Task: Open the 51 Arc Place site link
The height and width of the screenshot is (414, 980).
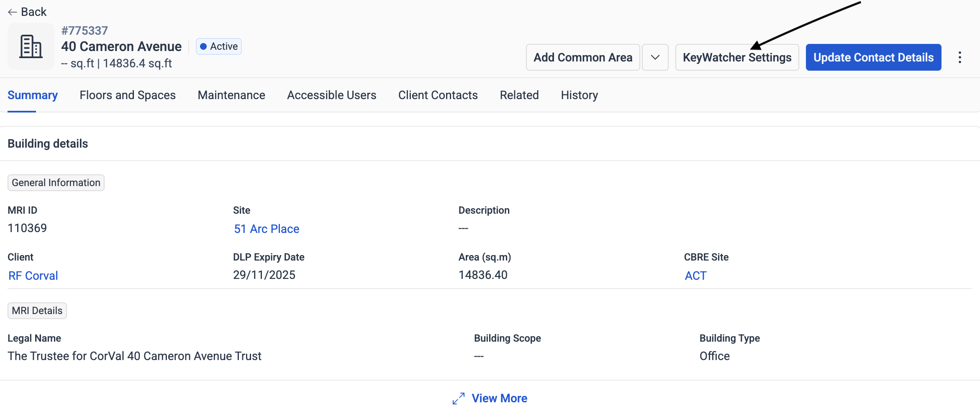Action: [x=267, y=229]
